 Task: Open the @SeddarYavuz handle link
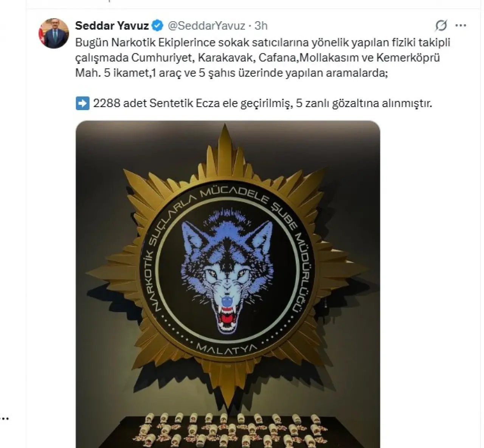point(206,25)
